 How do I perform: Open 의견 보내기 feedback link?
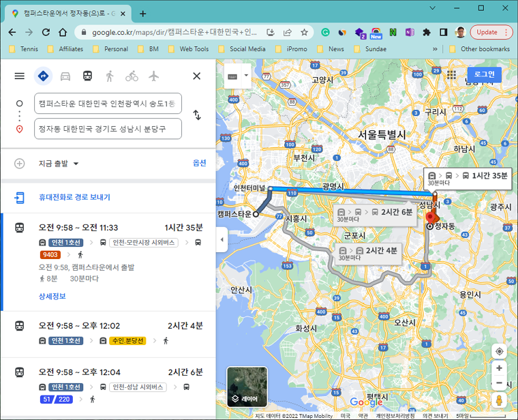tap(435, 416)
